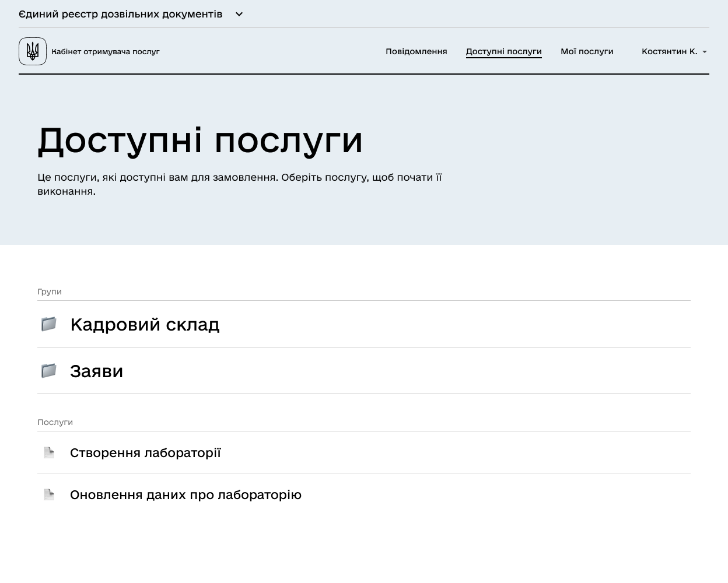Open the Заяви group
The width and height of the screenshot is (728, 583).
coord(364,371)
